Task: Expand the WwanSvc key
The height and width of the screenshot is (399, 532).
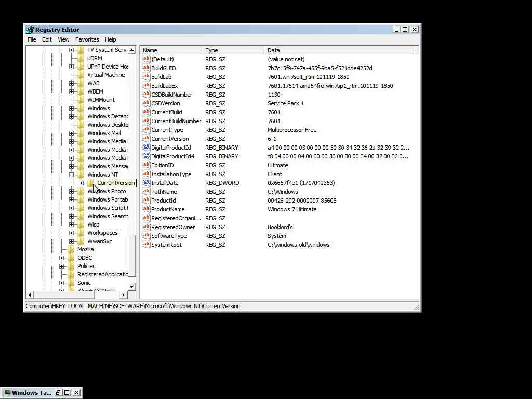Action: click(x=71, y=241)
